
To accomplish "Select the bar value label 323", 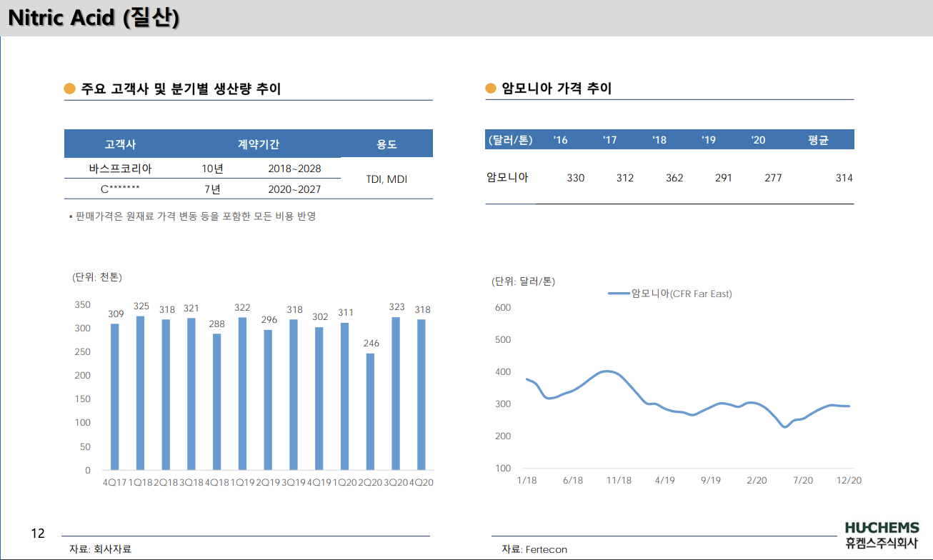I will (396, 307).
